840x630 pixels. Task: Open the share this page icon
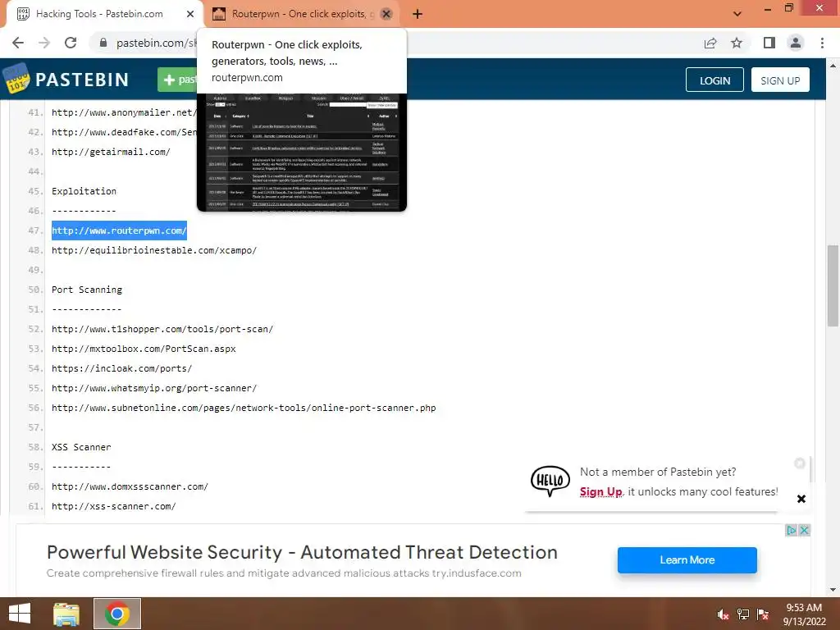click(x=710, y=43)
